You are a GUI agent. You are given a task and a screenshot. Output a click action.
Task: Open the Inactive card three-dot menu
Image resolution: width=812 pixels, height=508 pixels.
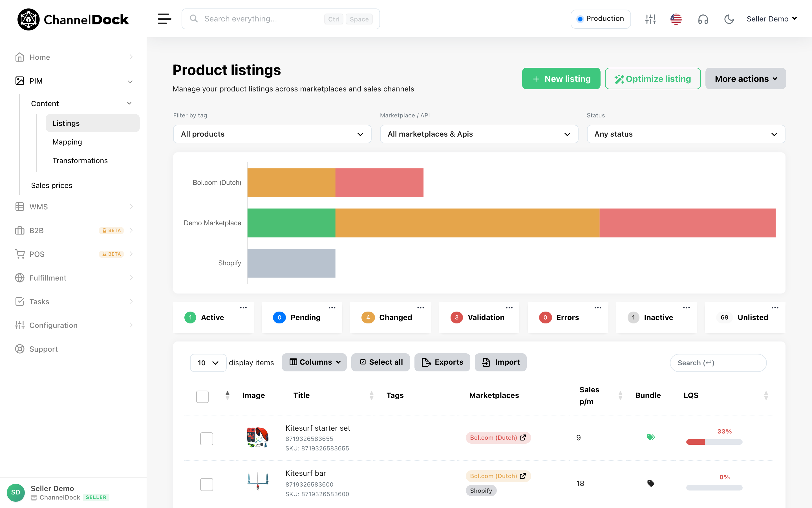pos(686,307)
